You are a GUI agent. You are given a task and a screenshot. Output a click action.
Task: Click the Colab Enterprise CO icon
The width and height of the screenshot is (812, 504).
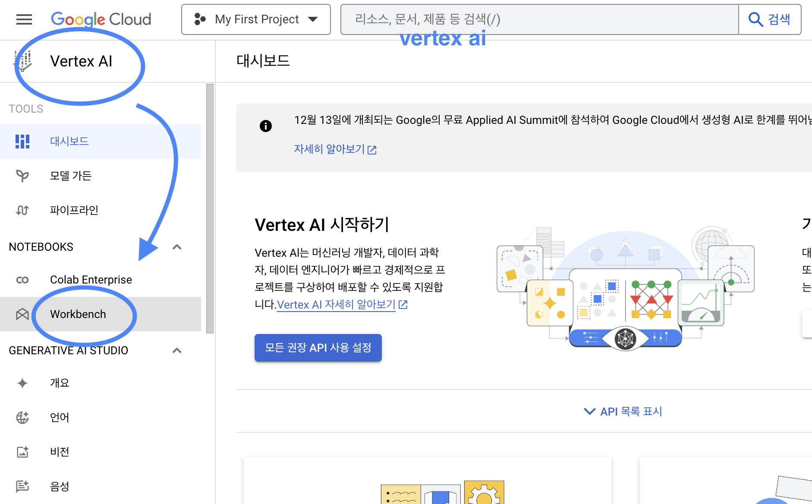(22, 280)
